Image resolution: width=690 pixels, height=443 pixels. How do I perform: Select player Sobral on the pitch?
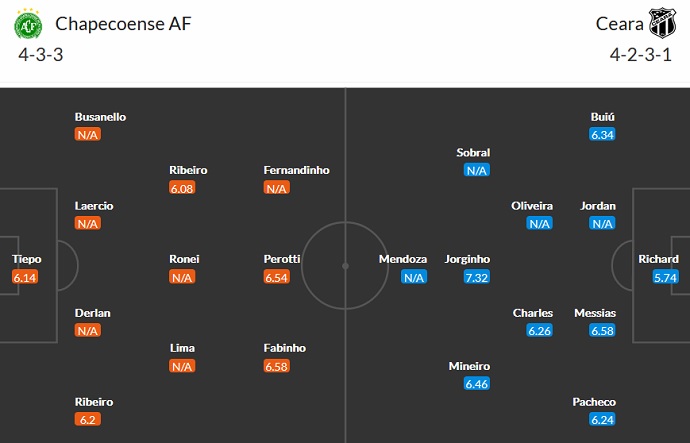[x=473, y=153]
